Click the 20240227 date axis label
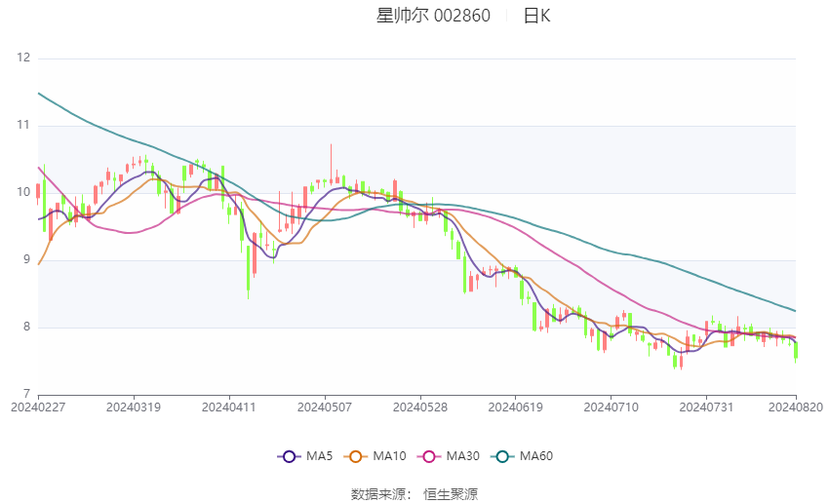Viewport: 829px width, 504px height. coord(38,407)
